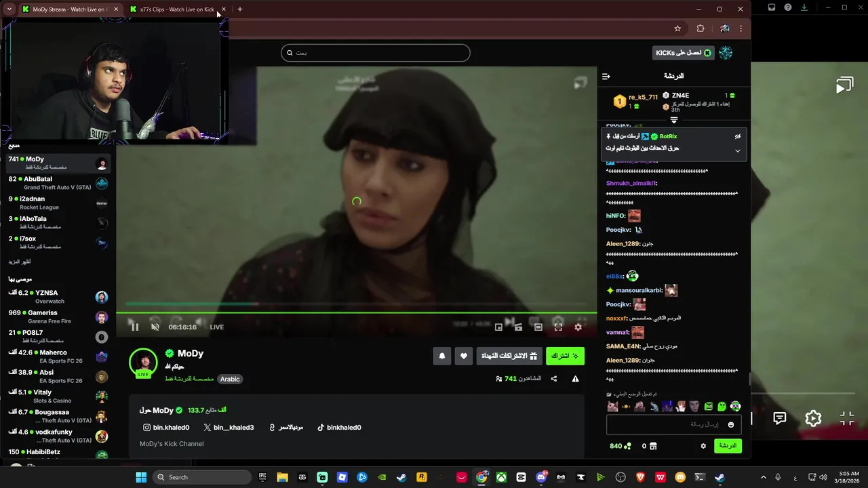This screenshot has height=488, width=868.
Task: Open i2adnan Rocket League channel
Action: pyautogui.click(x=58, y=203)
